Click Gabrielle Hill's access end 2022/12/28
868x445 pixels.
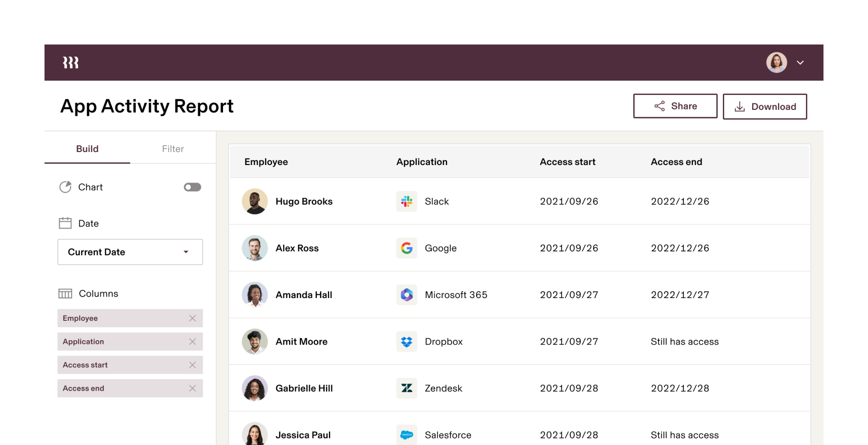pos(680,388)
